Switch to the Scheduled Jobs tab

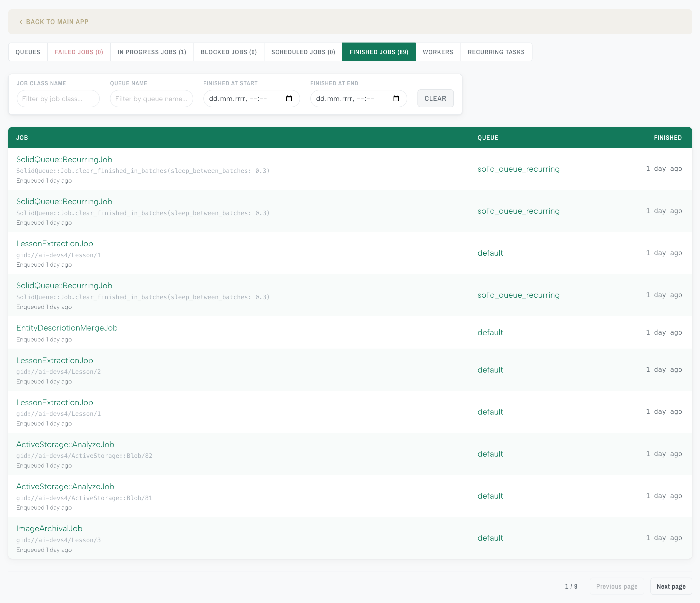point(303,52)
